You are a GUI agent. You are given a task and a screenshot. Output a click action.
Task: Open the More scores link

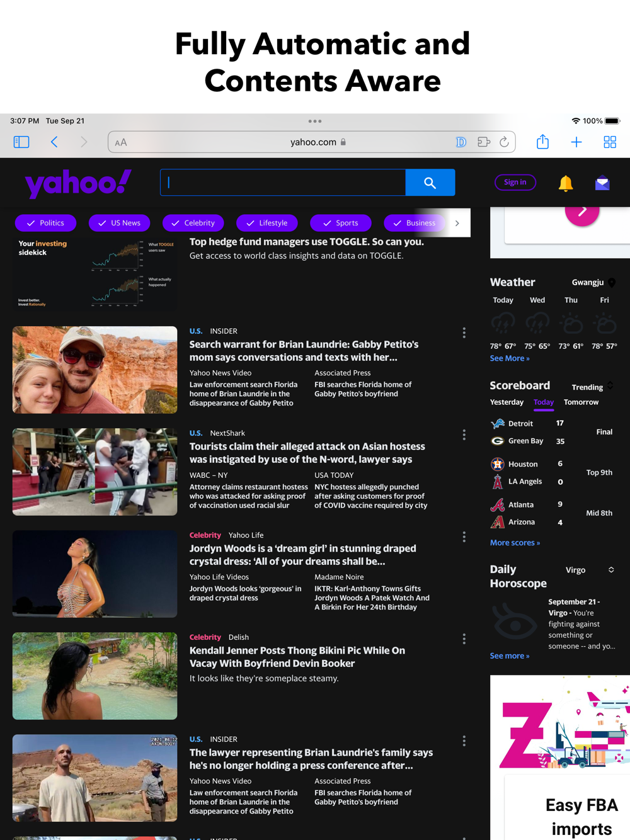[x=515, y=543]
